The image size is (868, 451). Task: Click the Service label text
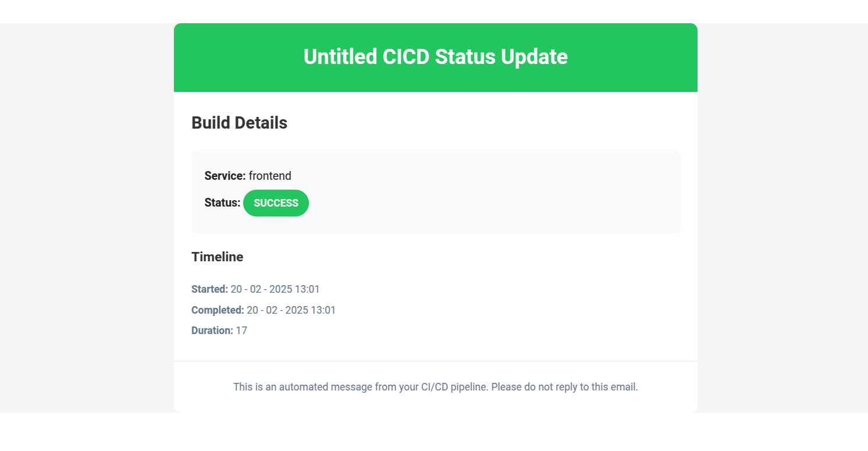(x=225, y=176)
